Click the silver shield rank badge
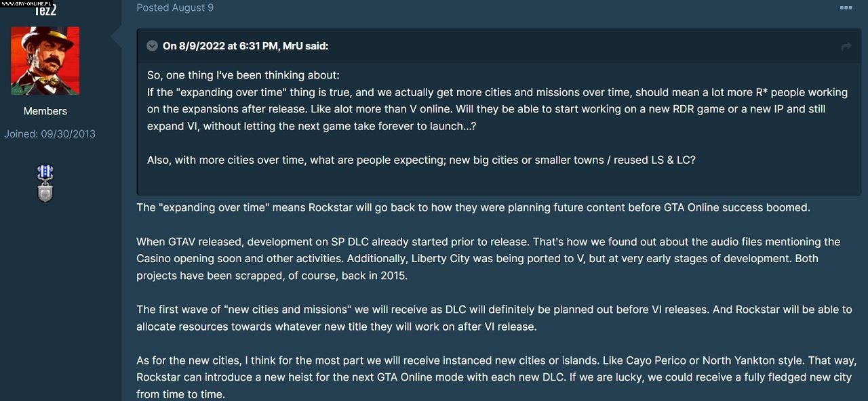The width and height of the screenshot is (868, 401). click(45, 194)
